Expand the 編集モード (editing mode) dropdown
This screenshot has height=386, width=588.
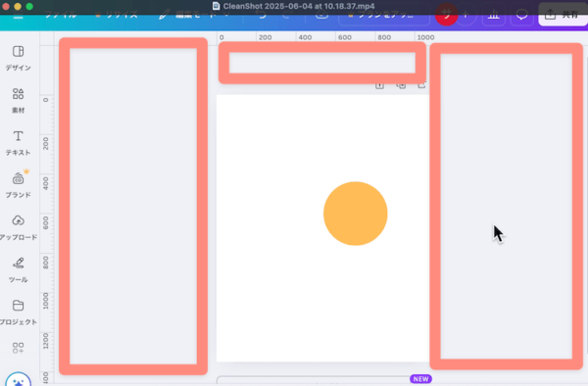click(194, 16)
